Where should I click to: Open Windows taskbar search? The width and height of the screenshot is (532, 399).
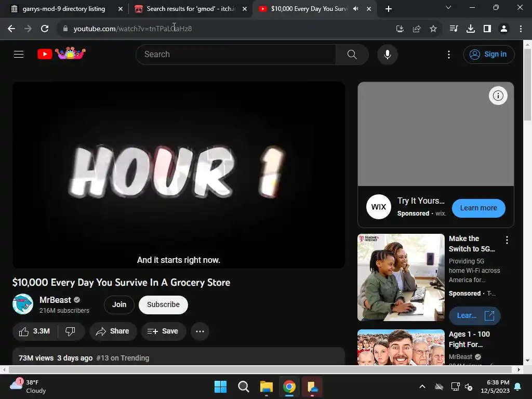[x=243, y=387]
